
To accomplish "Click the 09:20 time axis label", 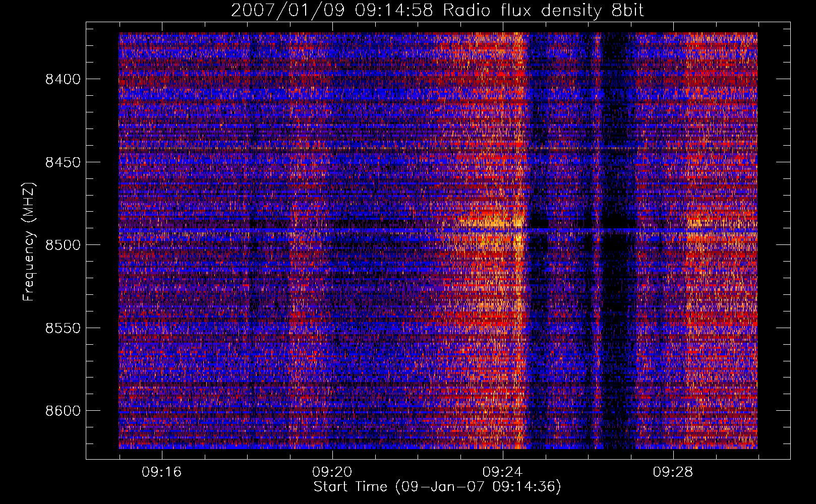I will (x=332, y=472).
